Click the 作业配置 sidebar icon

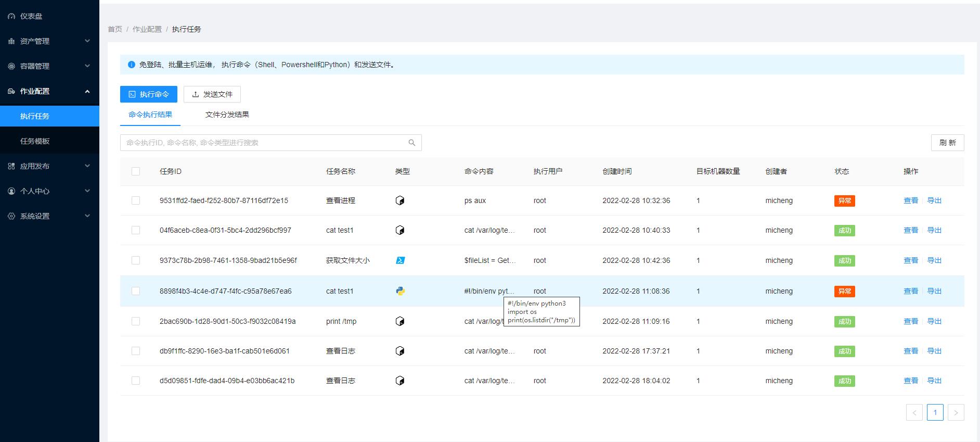point(11,91)
